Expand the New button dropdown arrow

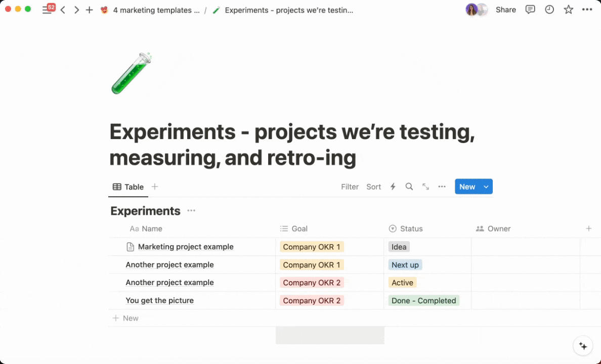486,187
